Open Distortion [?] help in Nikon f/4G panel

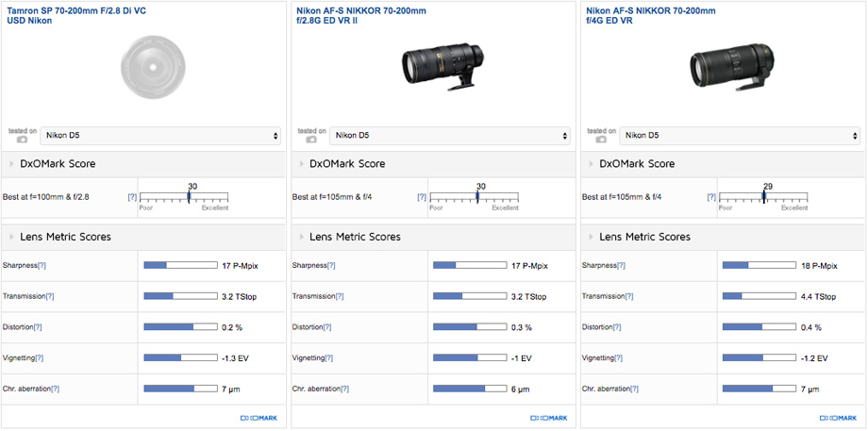pyautogui.click(x=618, y=327)
